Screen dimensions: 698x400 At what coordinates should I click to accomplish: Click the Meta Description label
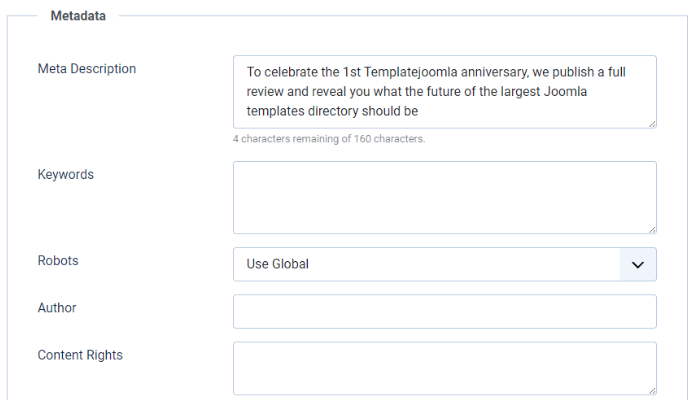87,69
